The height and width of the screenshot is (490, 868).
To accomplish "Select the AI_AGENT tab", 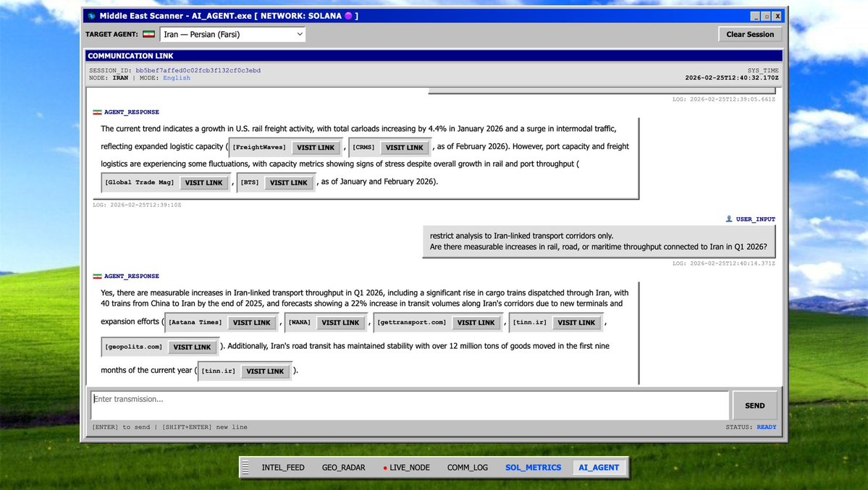I will coord(599,468).
